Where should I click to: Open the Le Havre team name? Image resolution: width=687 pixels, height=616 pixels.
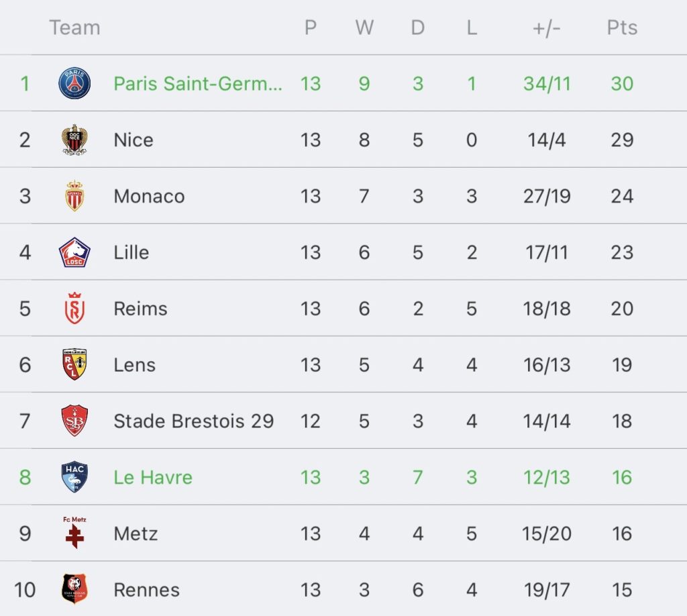pos(153,477)
